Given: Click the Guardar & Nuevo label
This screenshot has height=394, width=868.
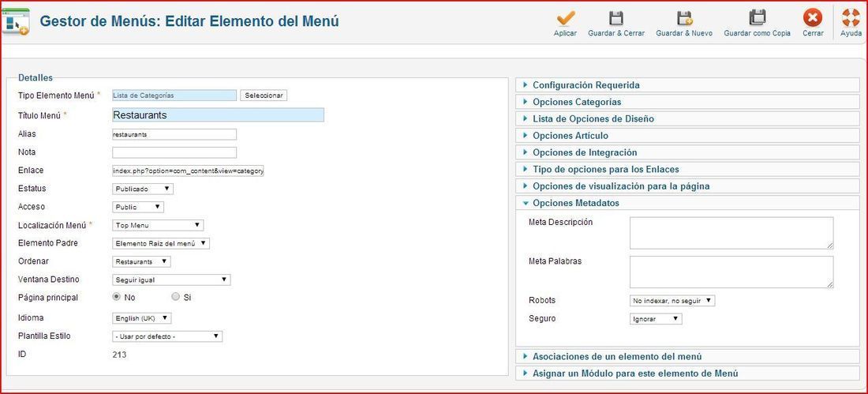Looking at the screenshot, I should click(x=684, y=33).
